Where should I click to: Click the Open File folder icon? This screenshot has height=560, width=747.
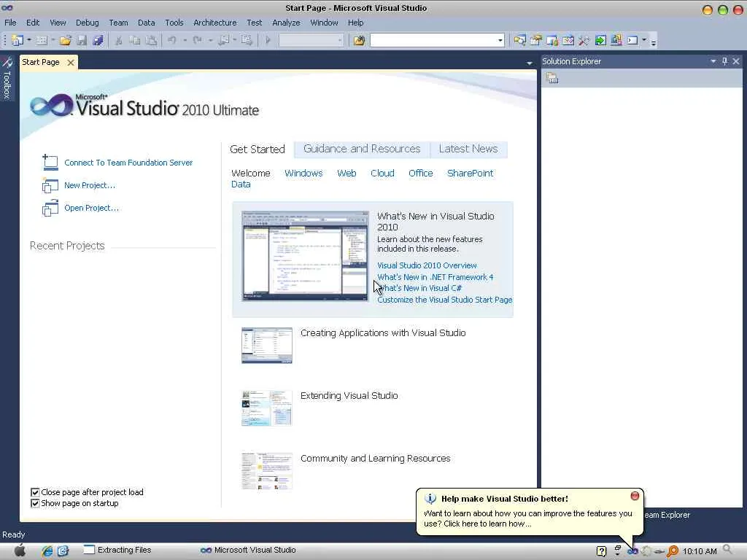(x=65, y=41)
